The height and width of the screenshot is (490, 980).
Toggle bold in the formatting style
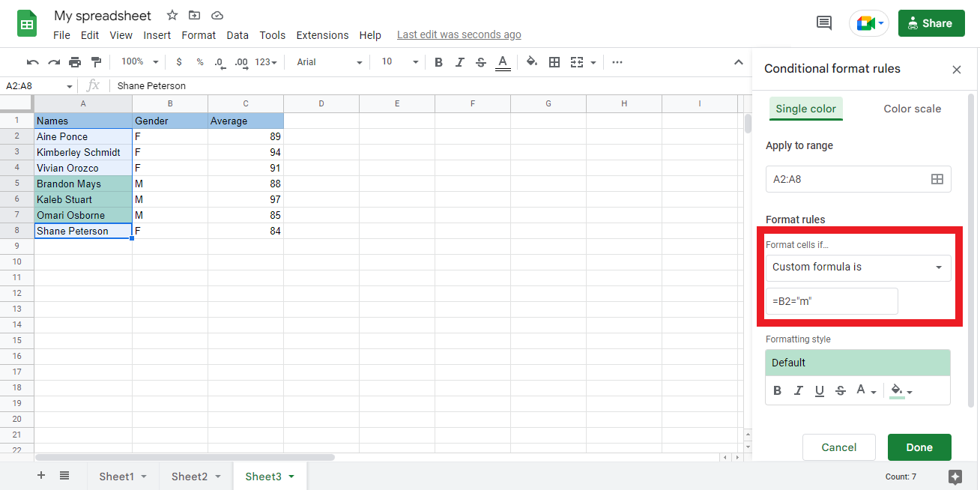click(x=777, y=390)
